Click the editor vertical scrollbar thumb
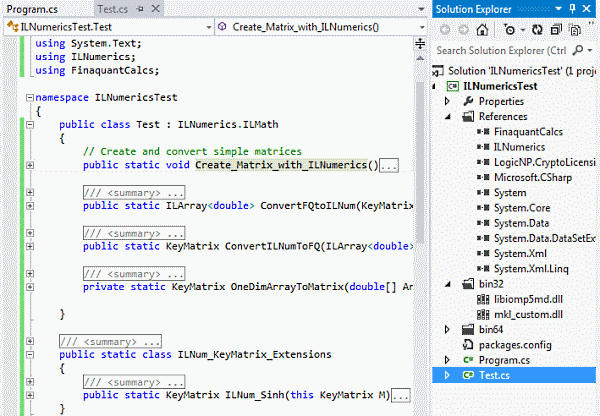Screen dimensions: 600x416 click(420, 163)
